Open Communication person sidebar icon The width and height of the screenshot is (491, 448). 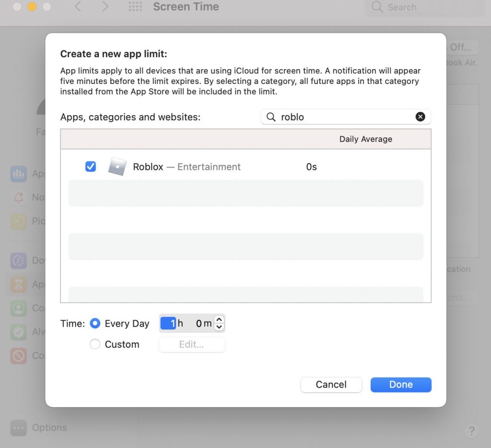pyautogui.click(x=19, y=308)
